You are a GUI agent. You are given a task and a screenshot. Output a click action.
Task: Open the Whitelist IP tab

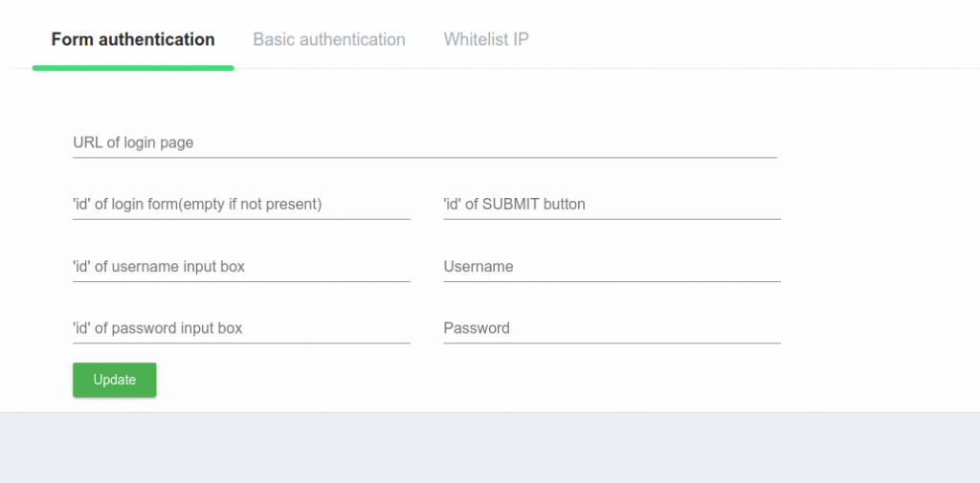click(x=486, y=40)
